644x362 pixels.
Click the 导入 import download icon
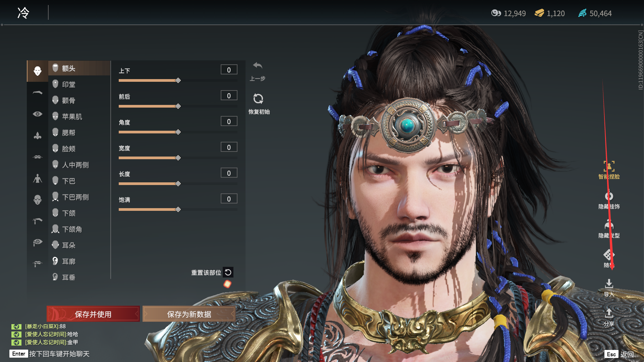(x=609, y=284)
